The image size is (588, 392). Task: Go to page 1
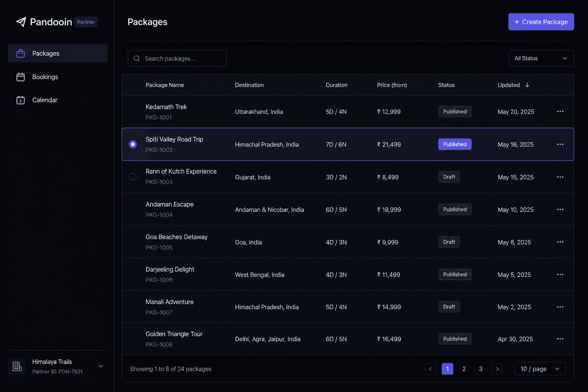pos(448,369)
